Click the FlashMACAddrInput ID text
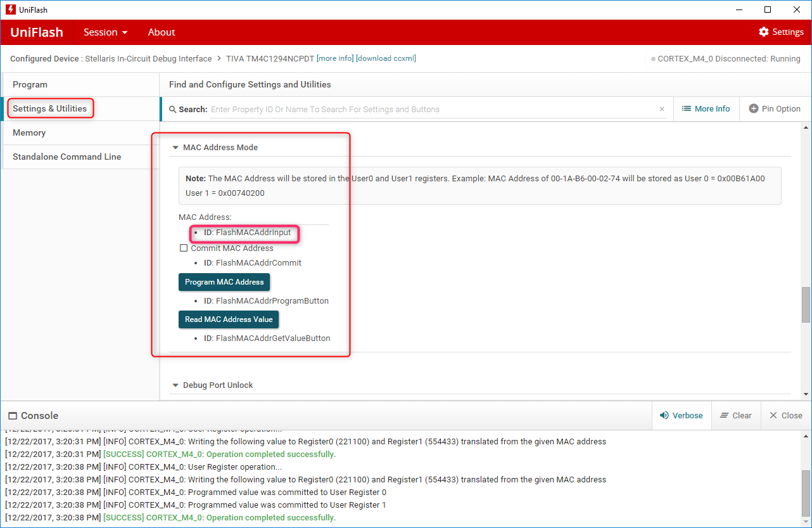The height and width of the screenshot is (528, 812). pos(247,233)
